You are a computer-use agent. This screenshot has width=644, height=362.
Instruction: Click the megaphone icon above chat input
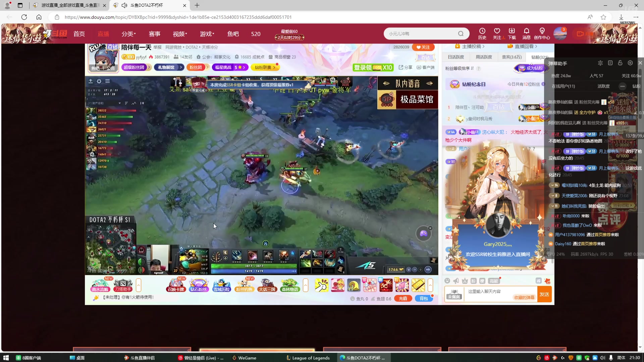click(x=456, y=281)
